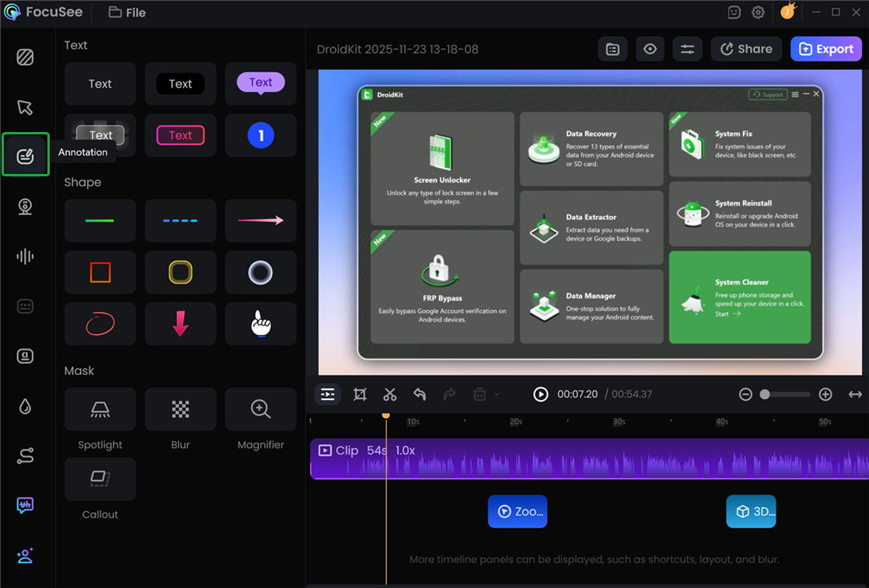Open the Subtitles sidebar icon

point(25,306)
